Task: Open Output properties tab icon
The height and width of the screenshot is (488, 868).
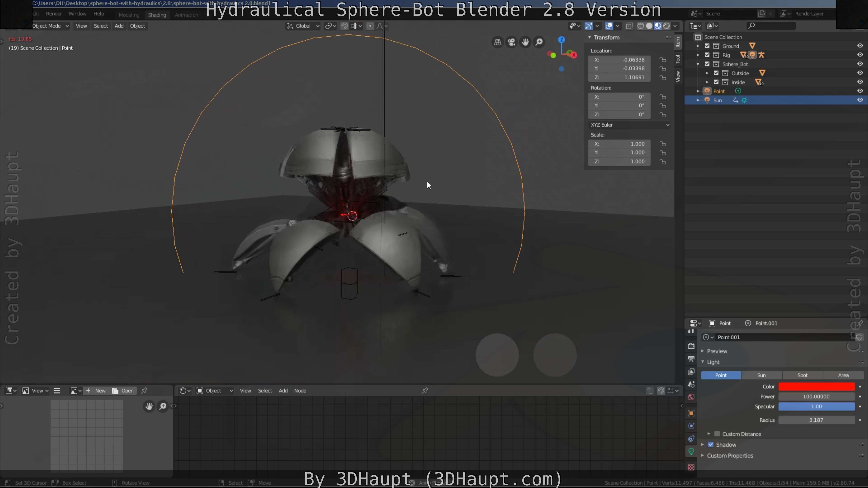Action: tap(691, 359)
